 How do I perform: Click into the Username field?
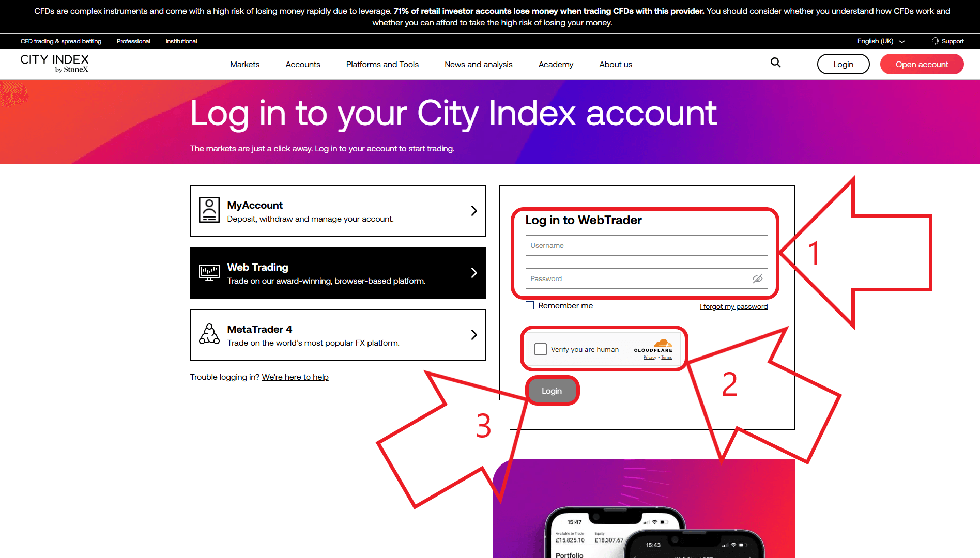[x=647, y=245]
